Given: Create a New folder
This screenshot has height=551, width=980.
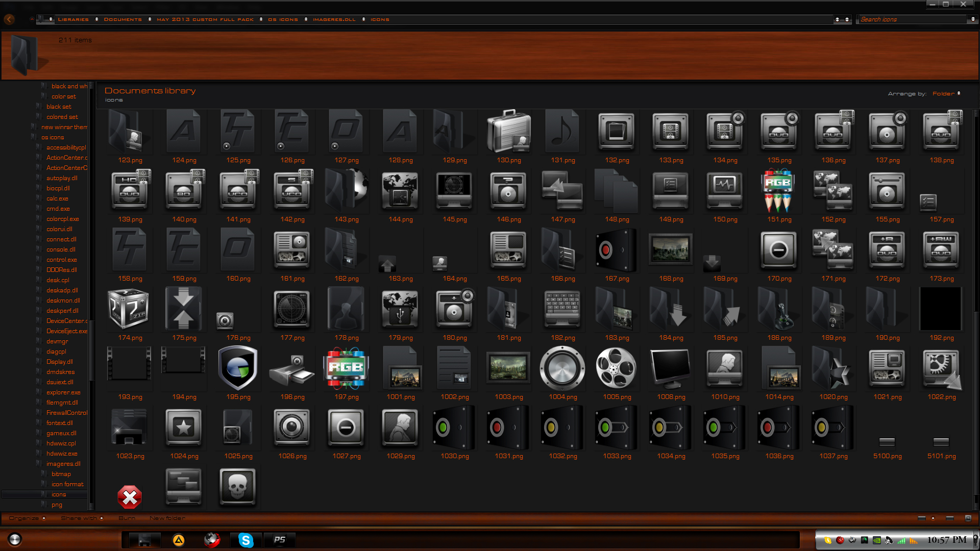Looking at the screenshot, I should (x=167, y=517).
